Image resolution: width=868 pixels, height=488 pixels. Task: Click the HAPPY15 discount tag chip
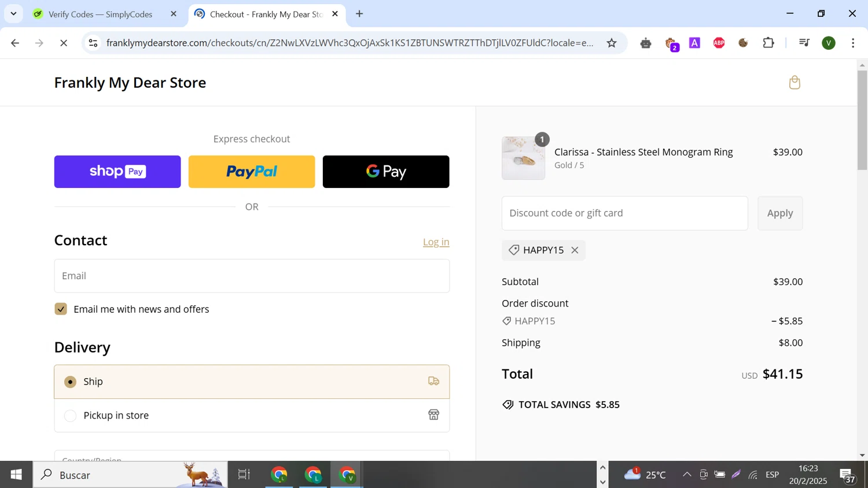(543, 250)
